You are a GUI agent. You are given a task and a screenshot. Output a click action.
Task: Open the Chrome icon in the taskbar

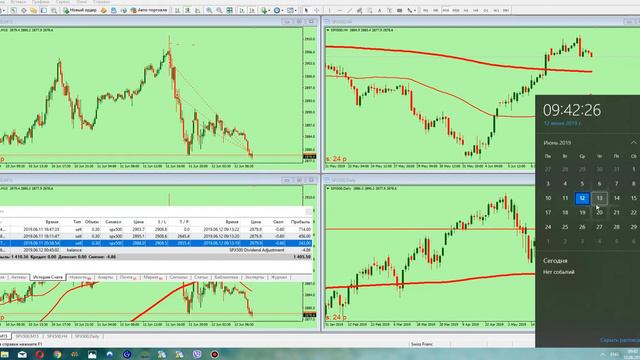[57, 354]
